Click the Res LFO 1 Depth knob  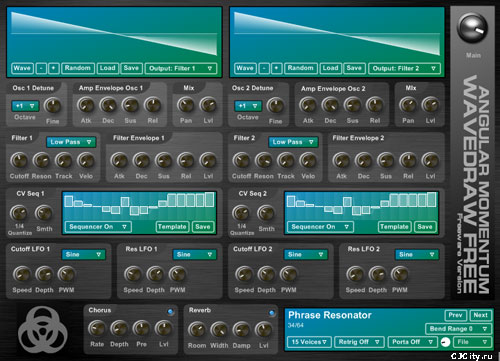point(155,275)
